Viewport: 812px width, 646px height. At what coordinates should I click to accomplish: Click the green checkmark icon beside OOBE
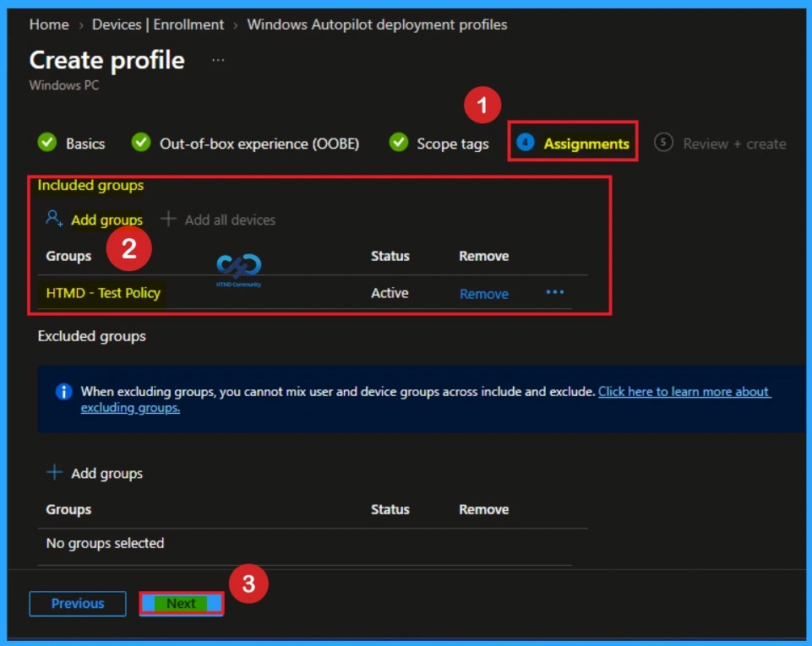(x=141, y=142)
